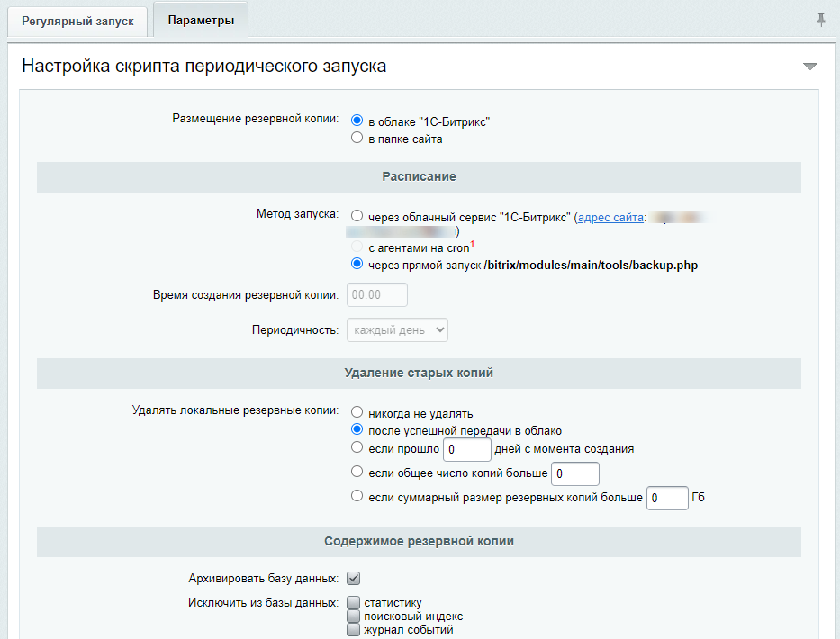Choose backup placement в папке сайта

(x=357, y=138)
